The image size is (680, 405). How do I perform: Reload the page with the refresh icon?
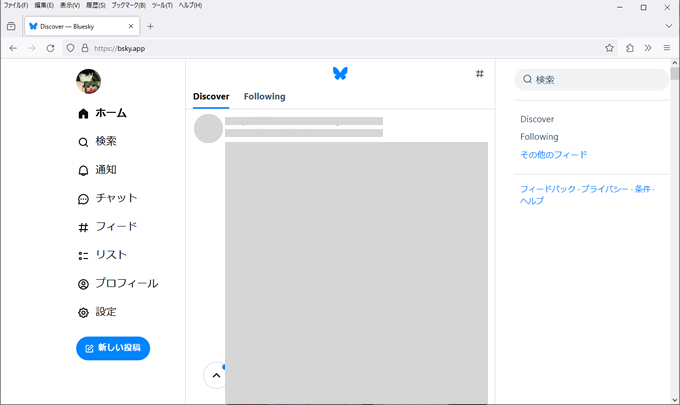pyautogui.click(x=50, y=48)
